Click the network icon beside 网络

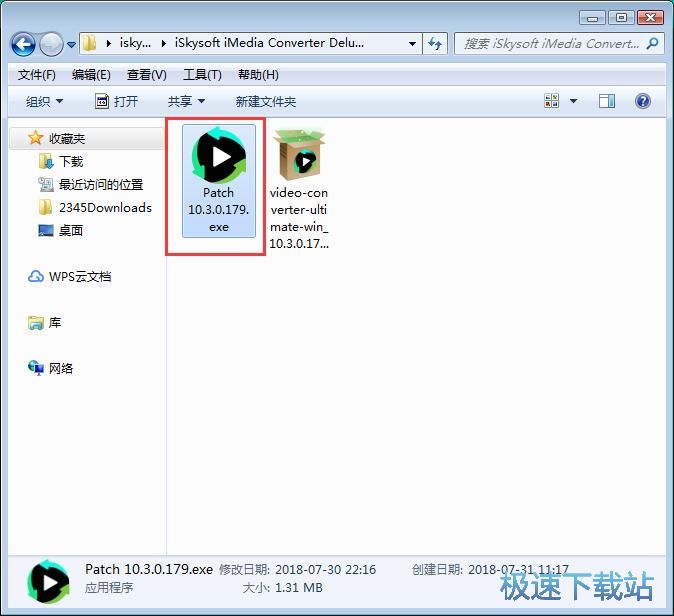[36, 368]
